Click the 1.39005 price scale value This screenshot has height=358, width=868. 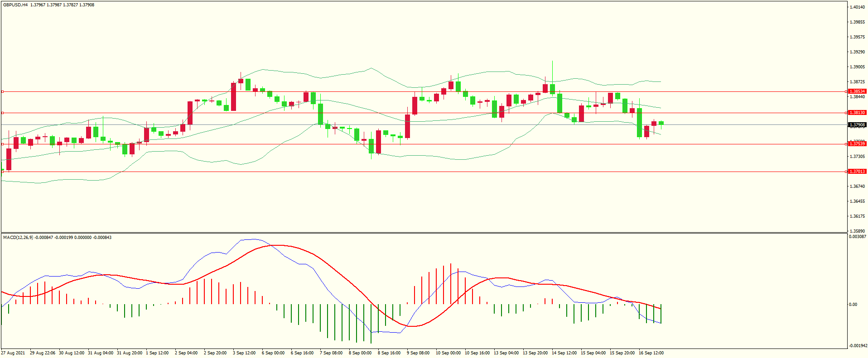click(x=858, y=67)
